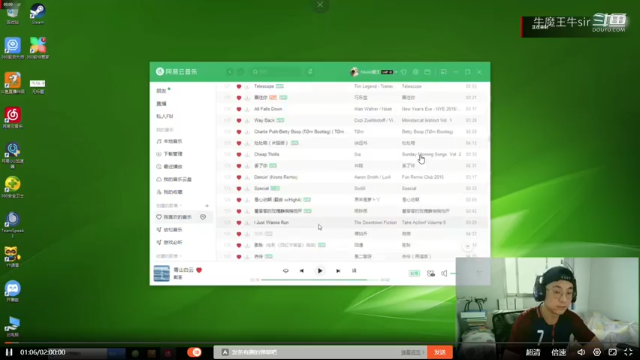Unlike the Telescope song heart
This screenshot has width=640, height=360.
click(239, 87)
